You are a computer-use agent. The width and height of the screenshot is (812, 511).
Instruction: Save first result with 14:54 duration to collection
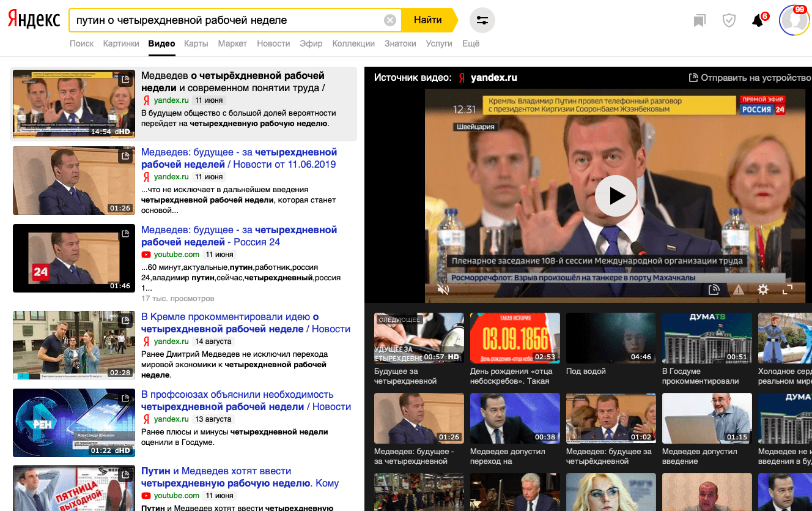click(x=125, y=80)
